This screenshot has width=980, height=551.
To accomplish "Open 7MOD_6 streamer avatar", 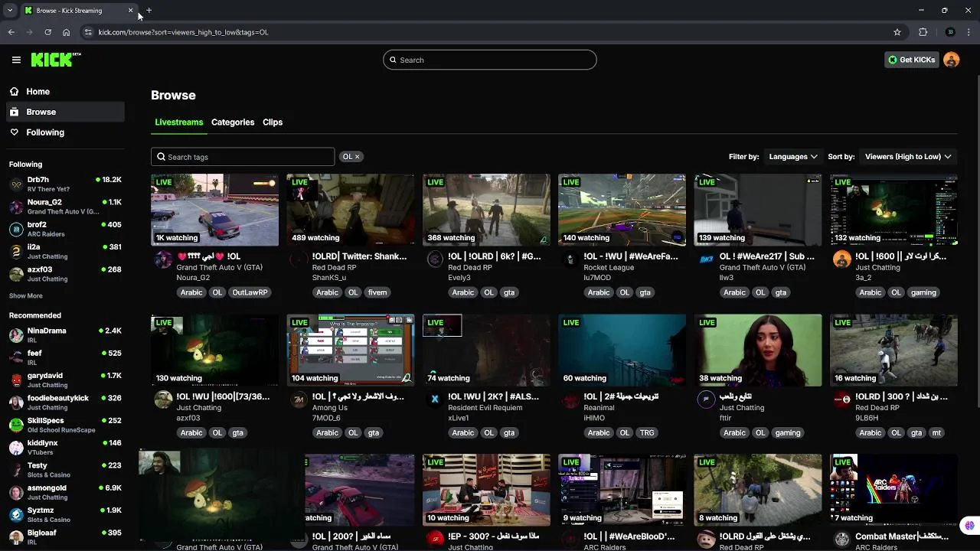I will [299, 399].
